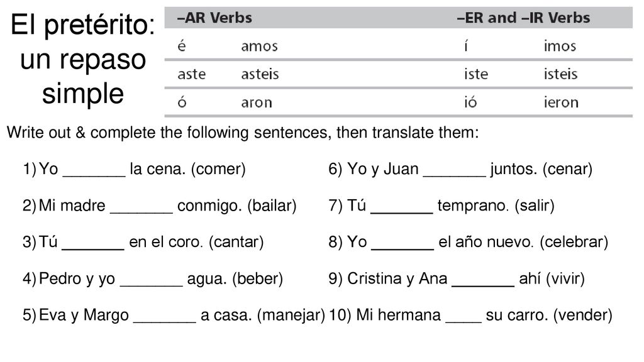Click the 'ieron' ending cell
Screen dimensions: 644x362
point(561,102)
